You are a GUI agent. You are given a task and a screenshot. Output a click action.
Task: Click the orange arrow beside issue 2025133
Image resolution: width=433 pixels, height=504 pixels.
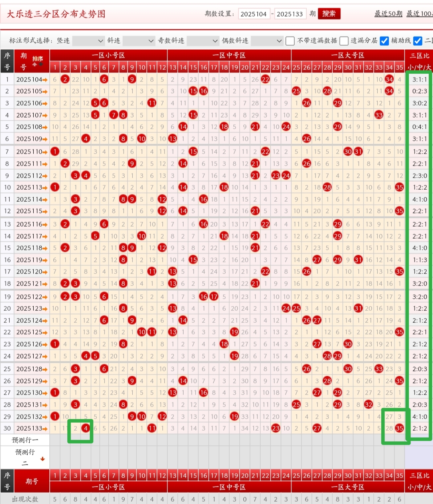pos(45,429)
